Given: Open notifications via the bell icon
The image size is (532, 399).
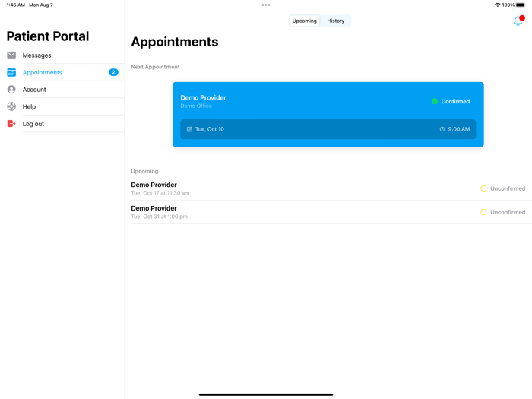Looking at the screenshot, I should [x=518, y=21].
